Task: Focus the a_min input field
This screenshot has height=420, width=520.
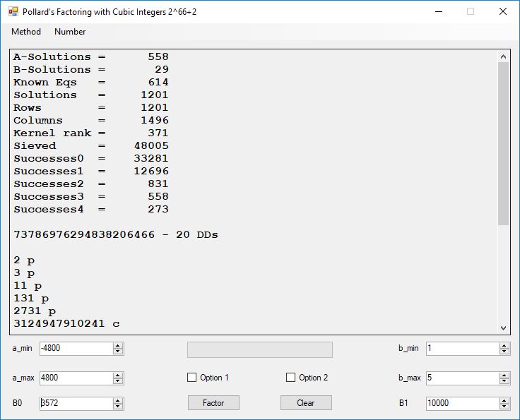Action: pyautogui.click(x=76, y=349)
